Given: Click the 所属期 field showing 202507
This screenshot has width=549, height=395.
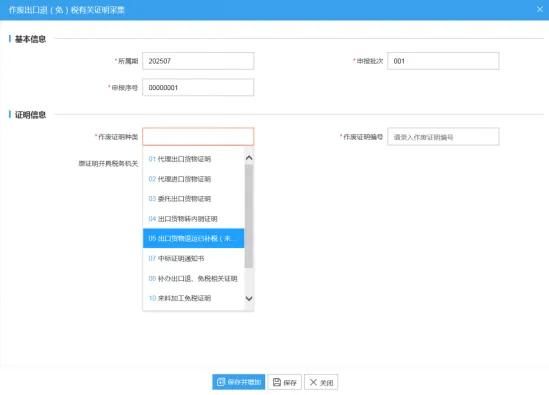Looking at the screenshot, I should tap(198, 61).
